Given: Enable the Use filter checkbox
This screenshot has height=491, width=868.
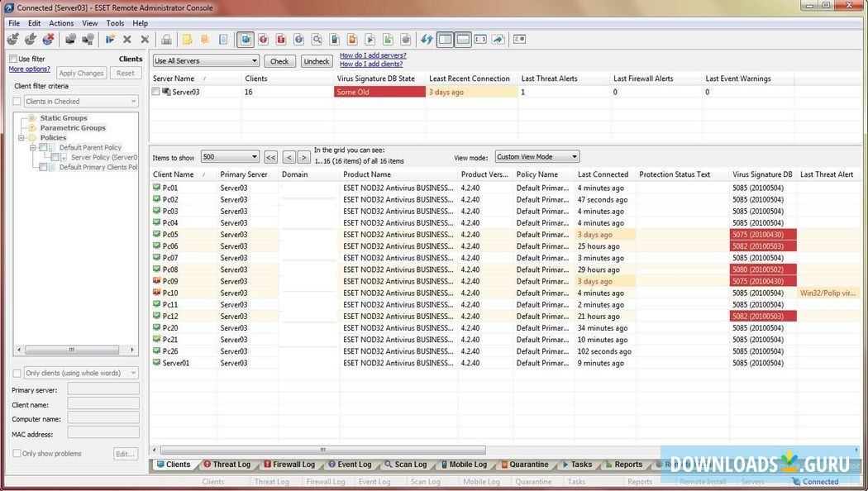Looking at the screenshot, I should 13,58.
